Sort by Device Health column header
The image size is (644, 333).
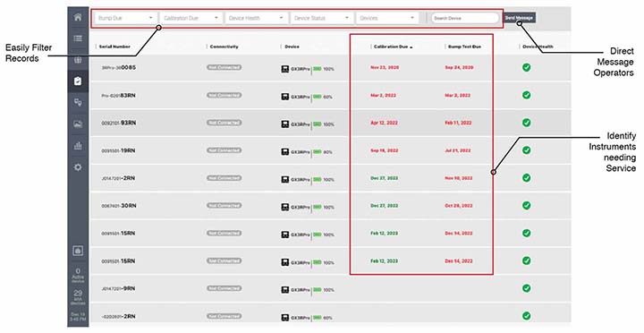(x=538, y=47)
